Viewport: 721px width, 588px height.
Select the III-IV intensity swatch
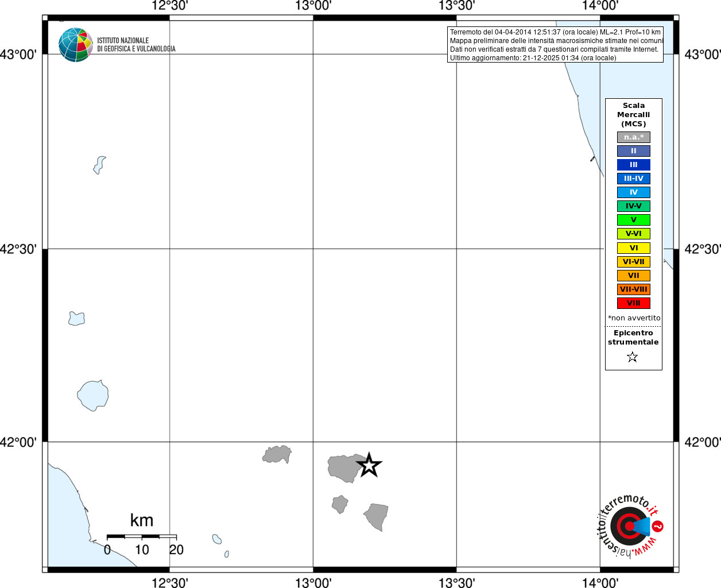coord(634,179)
